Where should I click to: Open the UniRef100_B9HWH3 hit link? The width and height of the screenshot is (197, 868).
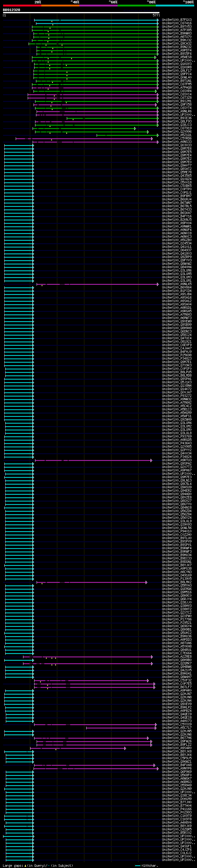coord(177,33)
